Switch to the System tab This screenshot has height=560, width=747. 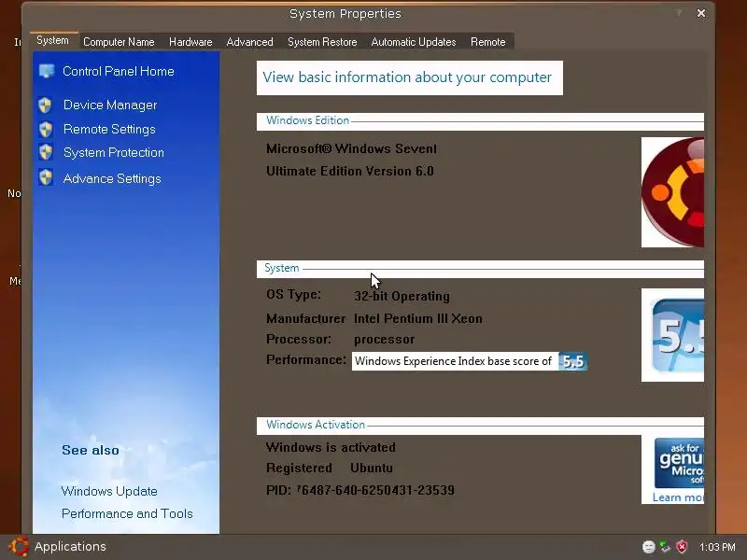(53, 40)
